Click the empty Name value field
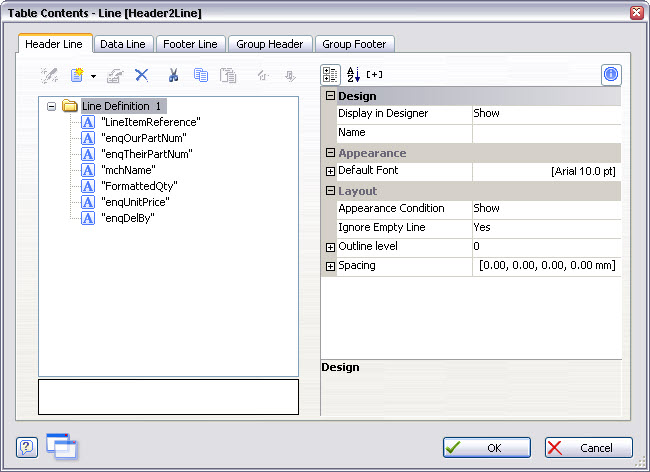 [546, 133]
